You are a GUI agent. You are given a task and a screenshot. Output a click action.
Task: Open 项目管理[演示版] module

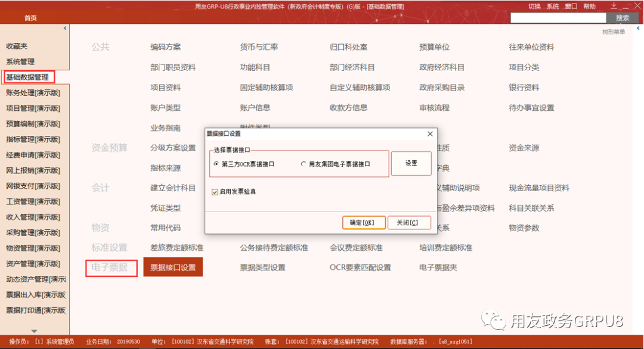(x=33, y=108)
